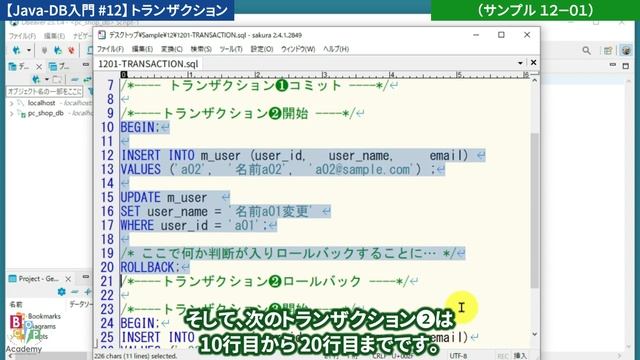
Task: Minimize the DBeaver navigator panel
Action: [x=85, y=64]
